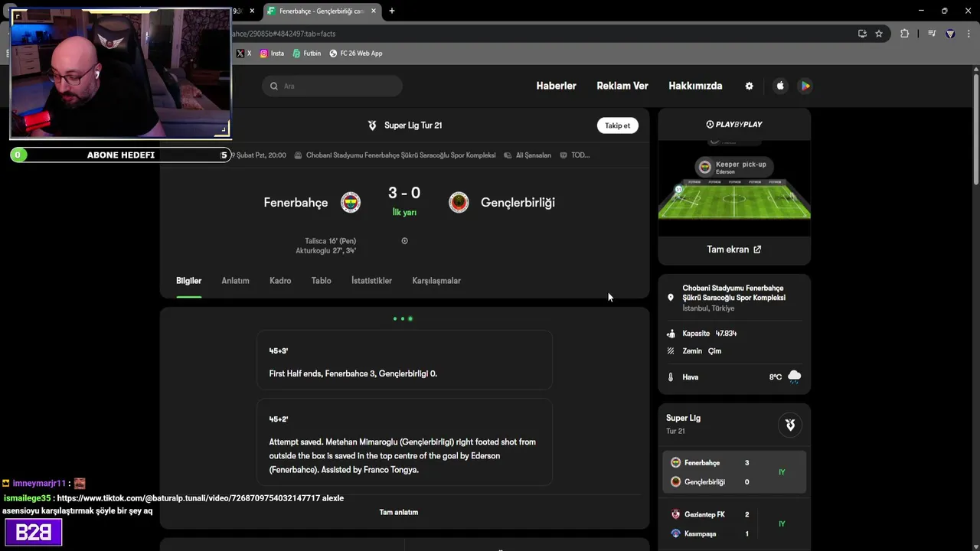Click the 45+2' attempt saved commentary card

click(x=404, y=443)
